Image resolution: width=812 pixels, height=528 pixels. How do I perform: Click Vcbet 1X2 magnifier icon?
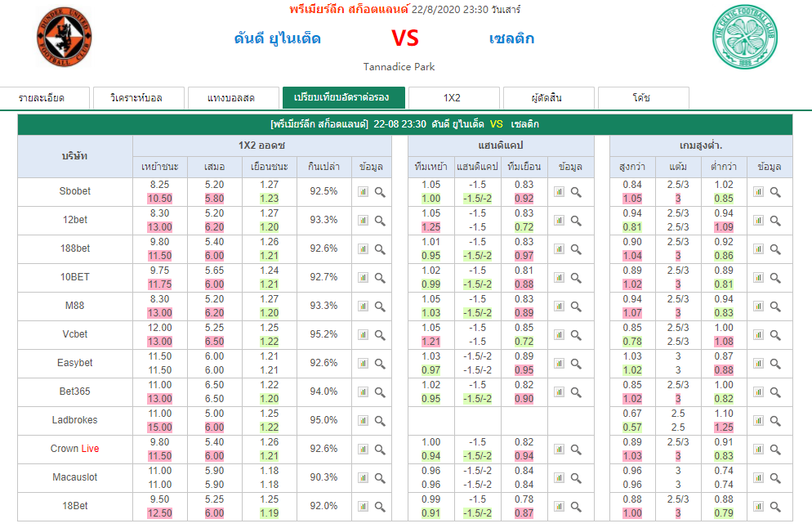point(380,335)
